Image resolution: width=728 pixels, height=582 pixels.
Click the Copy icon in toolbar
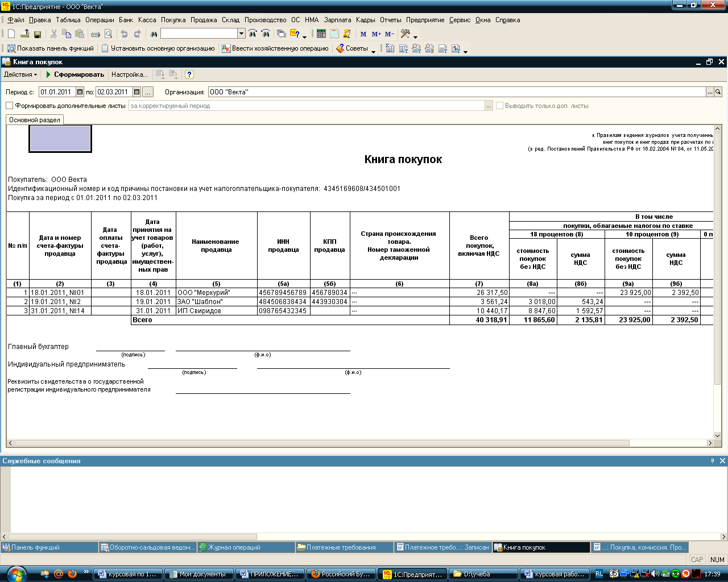tap(67, 34)
